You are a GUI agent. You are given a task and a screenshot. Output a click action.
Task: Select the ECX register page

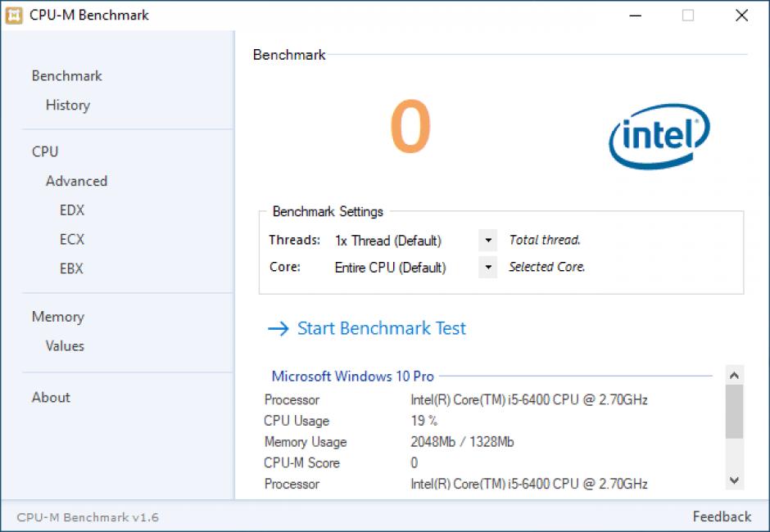pos(72,240)
